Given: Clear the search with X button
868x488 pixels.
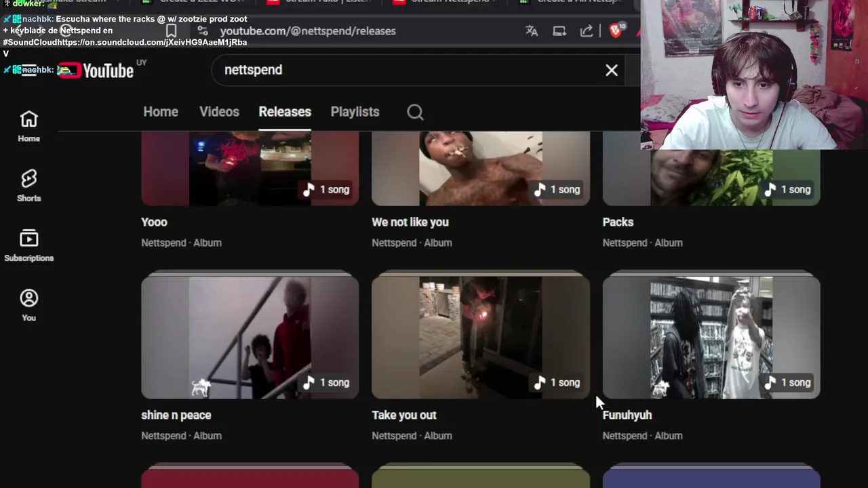Looking at the screenshot, I should click(612, 70).
